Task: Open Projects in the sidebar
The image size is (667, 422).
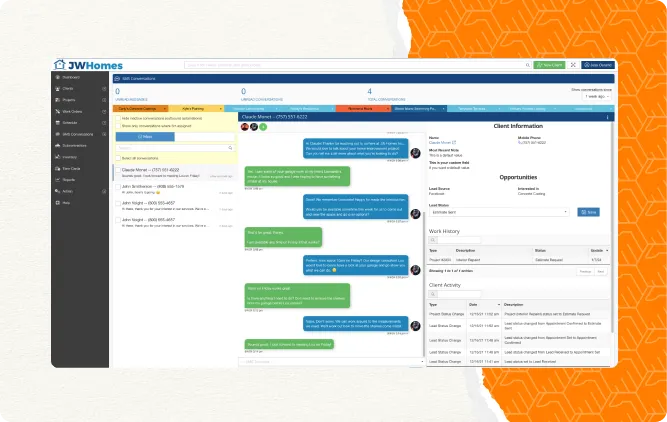Action: [68, 100]
